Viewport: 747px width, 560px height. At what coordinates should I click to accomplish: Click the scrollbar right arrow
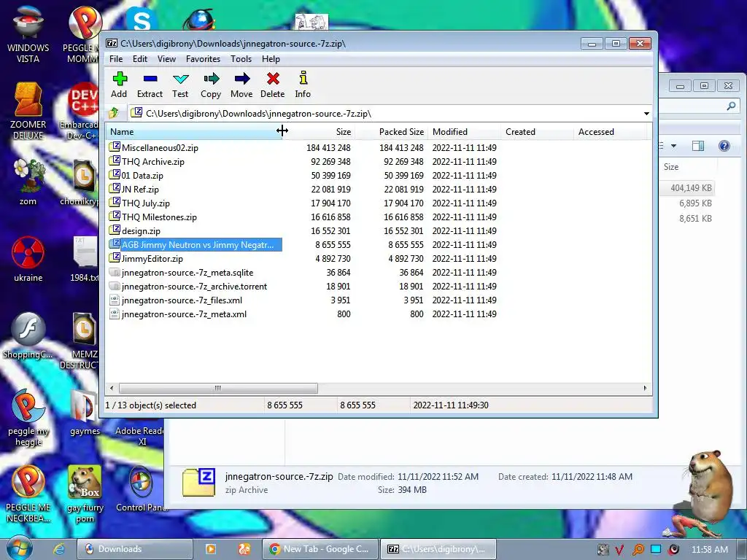645,388
